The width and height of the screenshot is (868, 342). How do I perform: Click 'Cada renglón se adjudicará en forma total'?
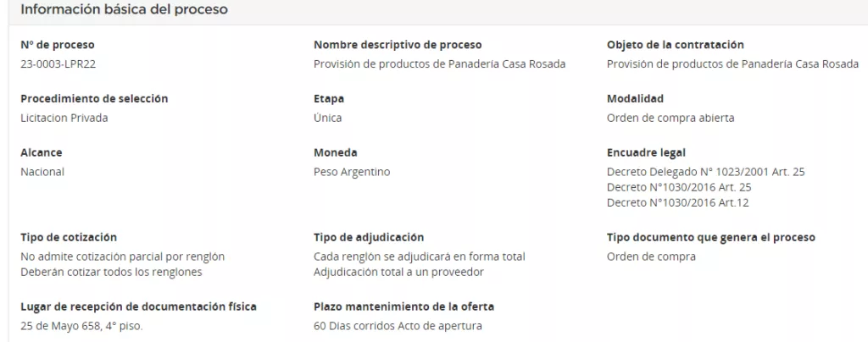pos(420,256)
